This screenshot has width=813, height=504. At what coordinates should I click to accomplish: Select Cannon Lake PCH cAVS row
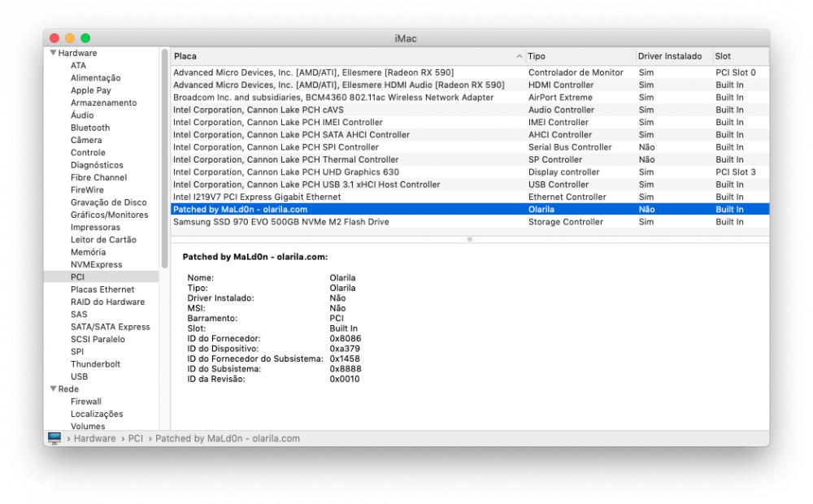click(x=470, y=110)
